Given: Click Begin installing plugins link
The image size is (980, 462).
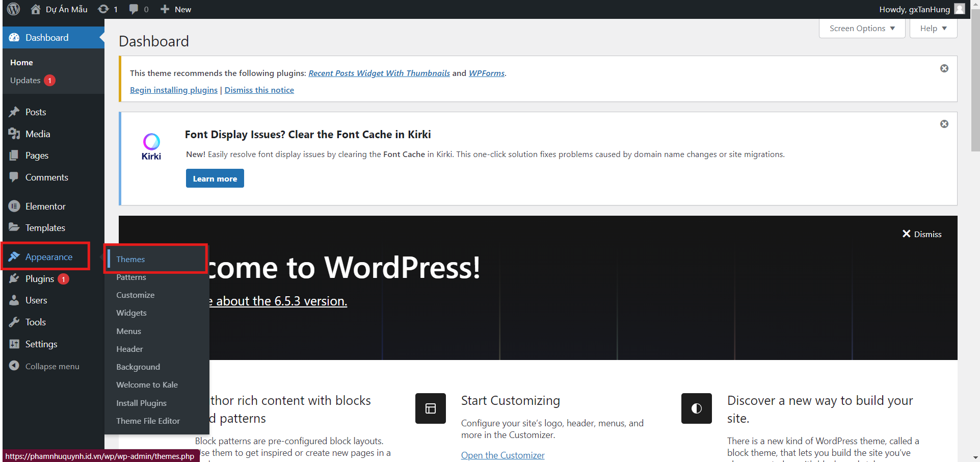Looking at the screenshot, I should pyautogui.click(x=174, y=90).
